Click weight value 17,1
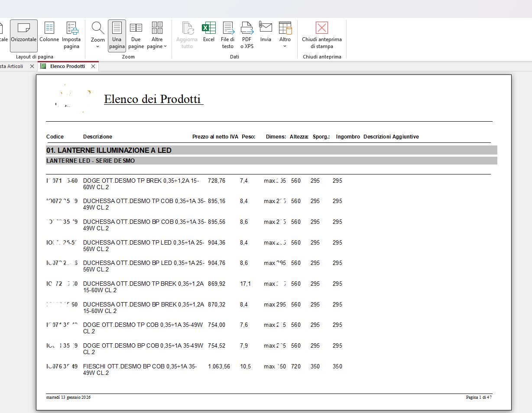 tap(245, 284)
